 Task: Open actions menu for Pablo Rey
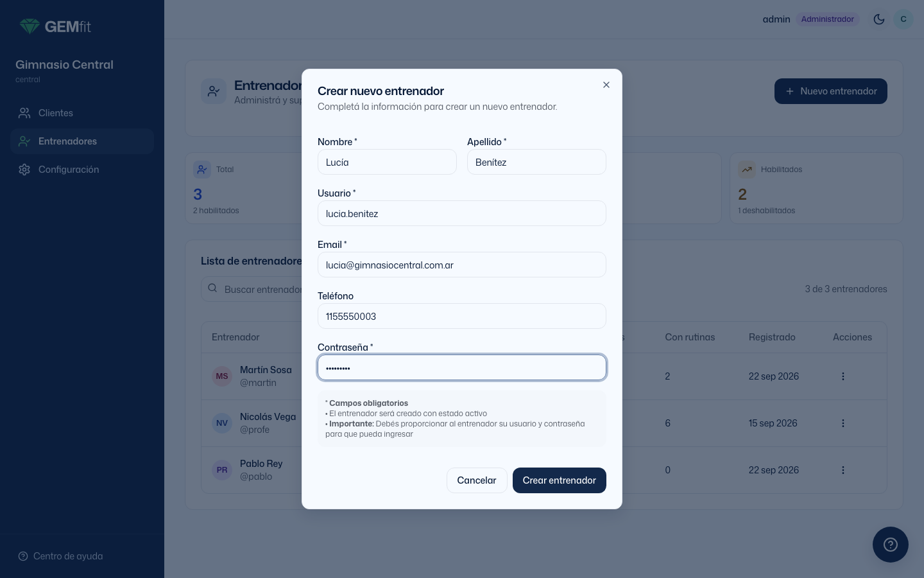click(x=843, y=470)
